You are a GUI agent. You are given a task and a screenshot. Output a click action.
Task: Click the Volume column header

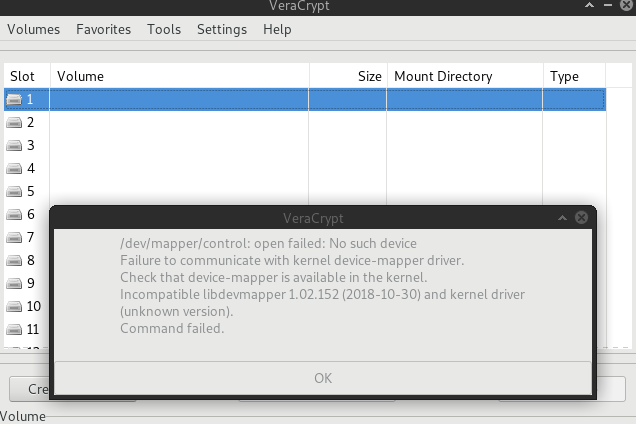click(x=180, y=76)
